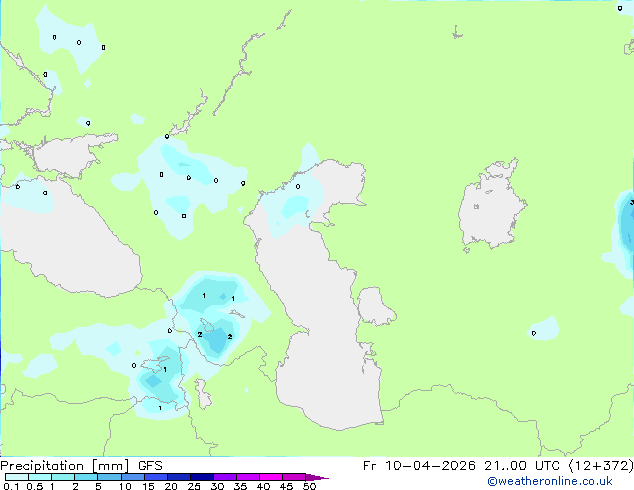Click the '0.1' legend scale value
The width and height of the screenshot is (634, 490).
(x=11, y=486)
